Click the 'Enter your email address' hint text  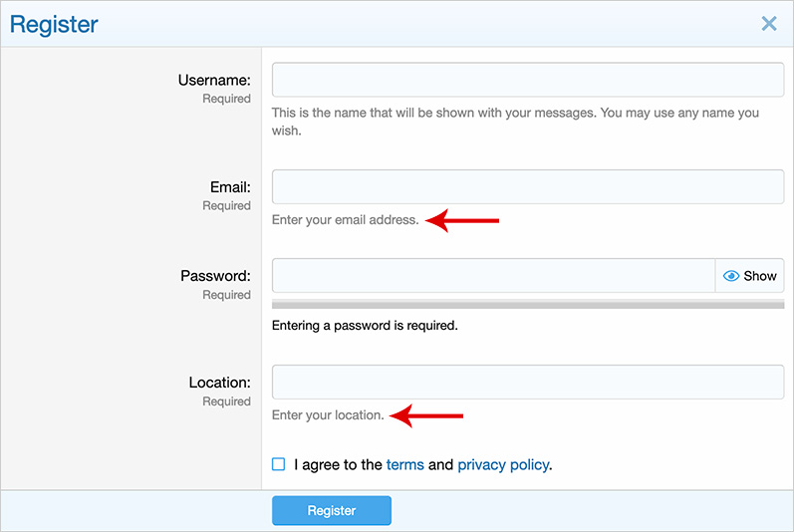coord(345,220)
